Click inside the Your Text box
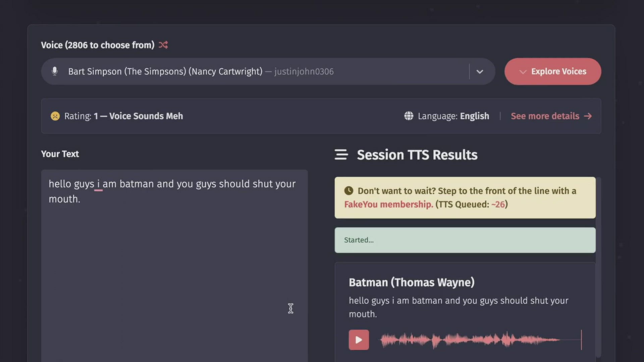Viewport: 644px width, 362px height. (174, 265)
